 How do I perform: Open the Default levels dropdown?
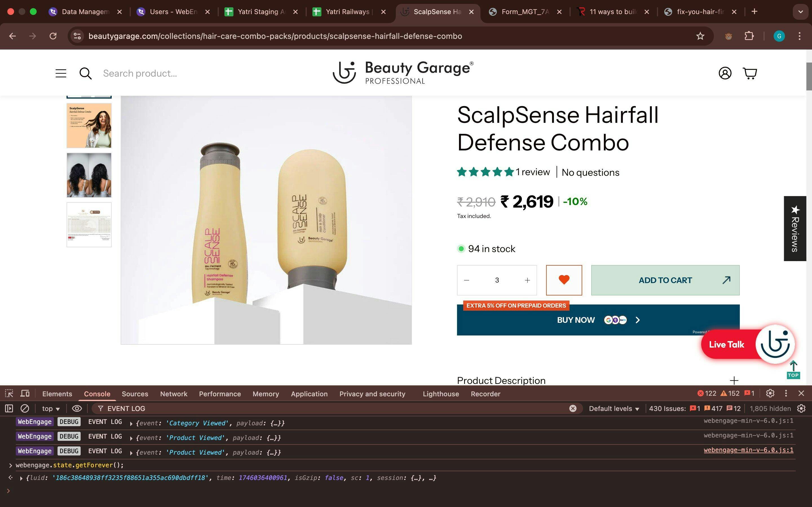click(614, 408)
